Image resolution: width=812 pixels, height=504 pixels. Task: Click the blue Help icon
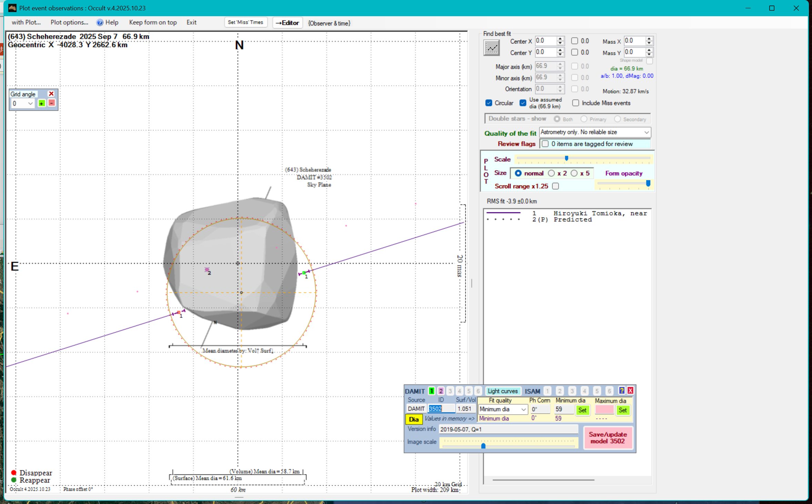click(100, 23)
